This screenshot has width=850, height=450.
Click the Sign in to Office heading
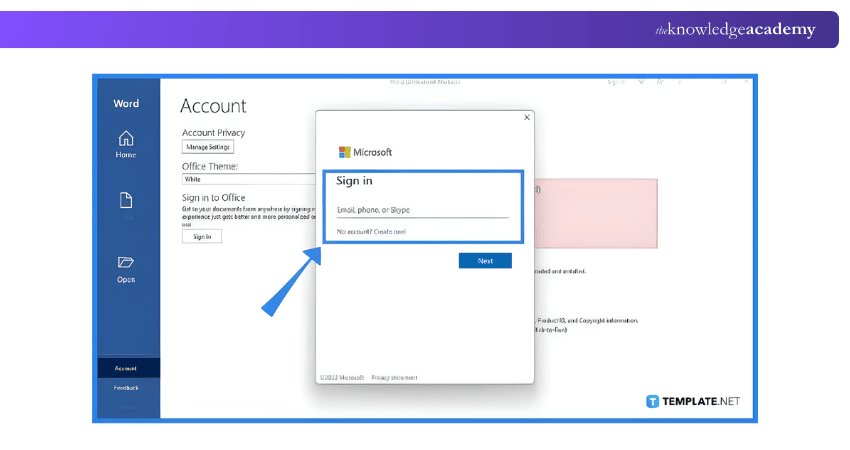click(214, 198)
